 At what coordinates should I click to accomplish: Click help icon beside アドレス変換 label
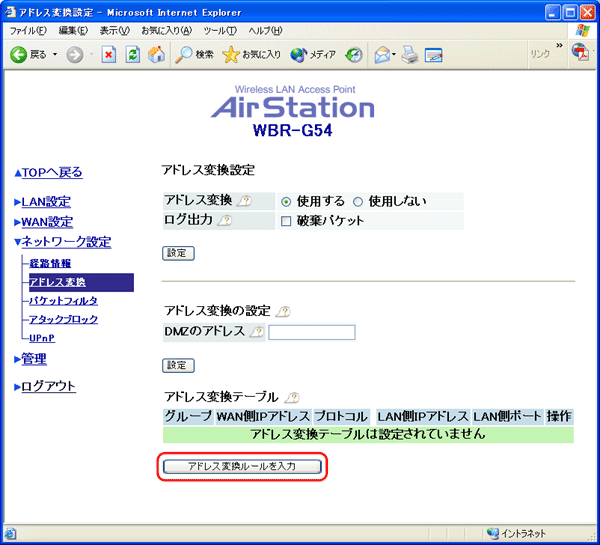click(244, 201)
